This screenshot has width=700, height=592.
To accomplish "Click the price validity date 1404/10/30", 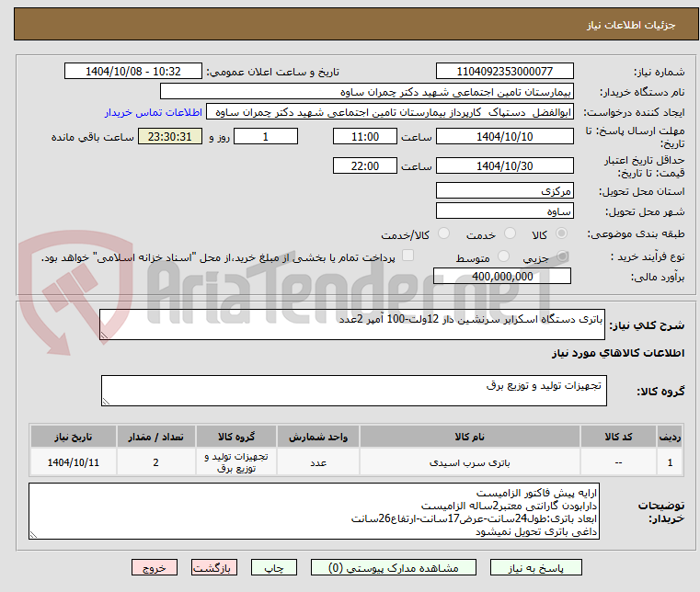I will [504, 166].
